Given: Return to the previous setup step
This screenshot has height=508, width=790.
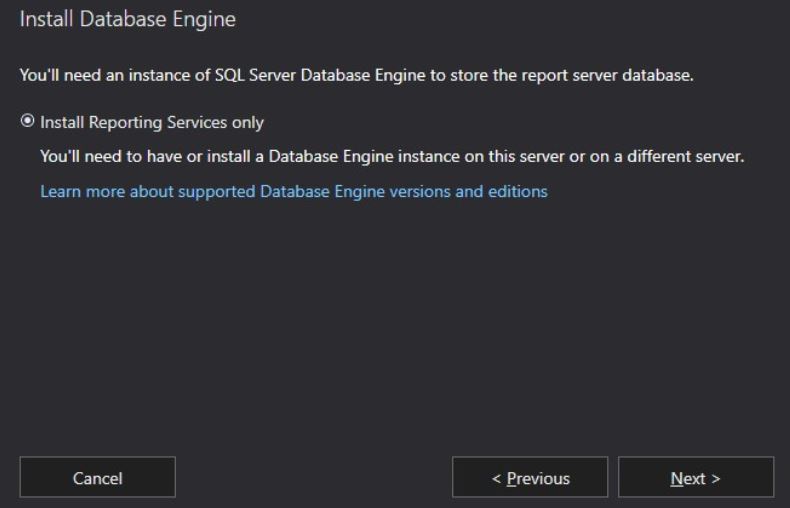Looking at the screenshot, I should tap(530, 477).
